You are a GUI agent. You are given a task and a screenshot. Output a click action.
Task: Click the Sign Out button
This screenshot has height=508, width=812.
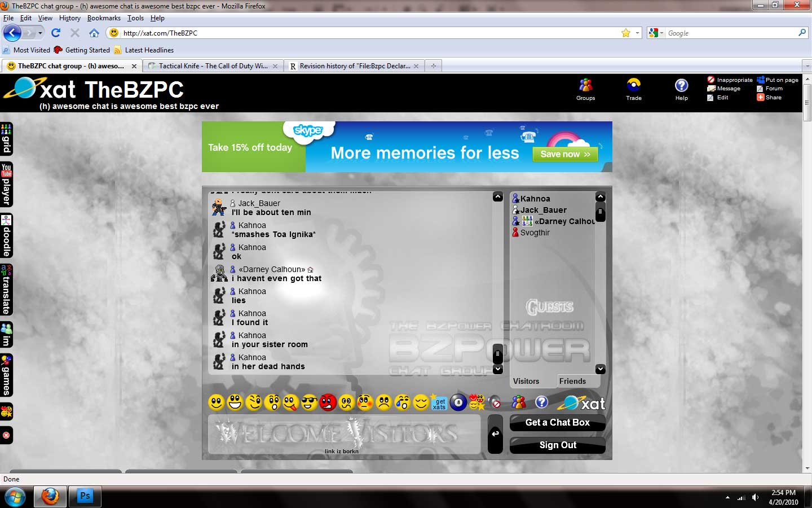pos(558,445)
